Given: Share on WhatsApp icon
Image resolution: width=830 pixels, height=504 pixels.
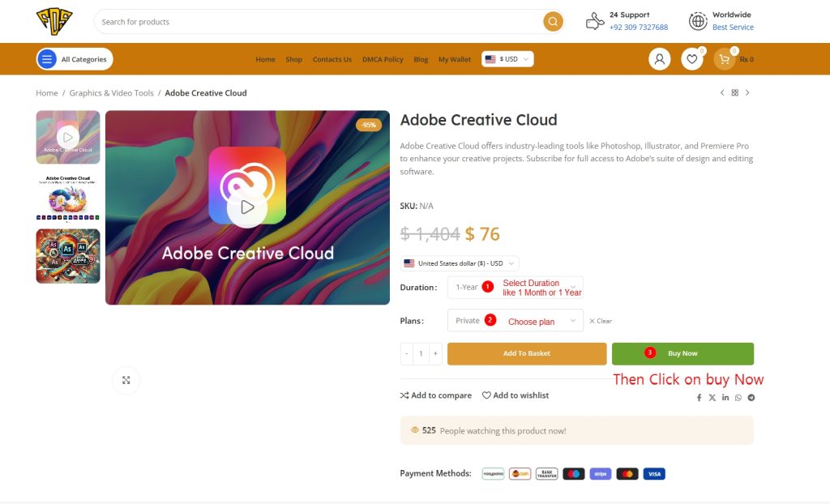Looking at the screenshot, I should point(738,398).
